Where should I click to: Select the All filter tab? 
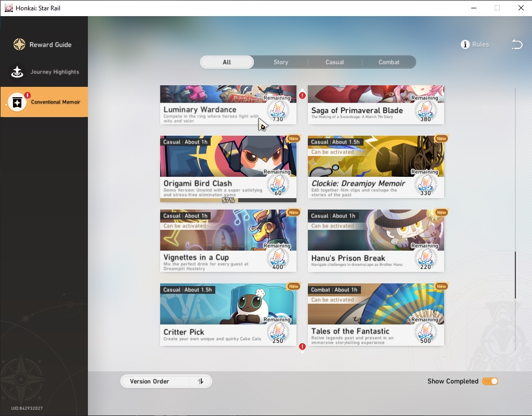(x=227, y=62)
